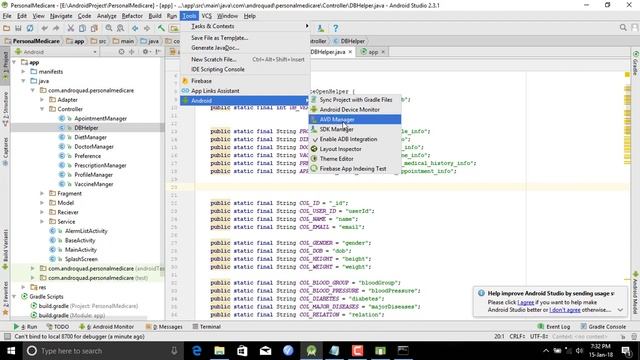Collapse the java folder

coord(24,81)
